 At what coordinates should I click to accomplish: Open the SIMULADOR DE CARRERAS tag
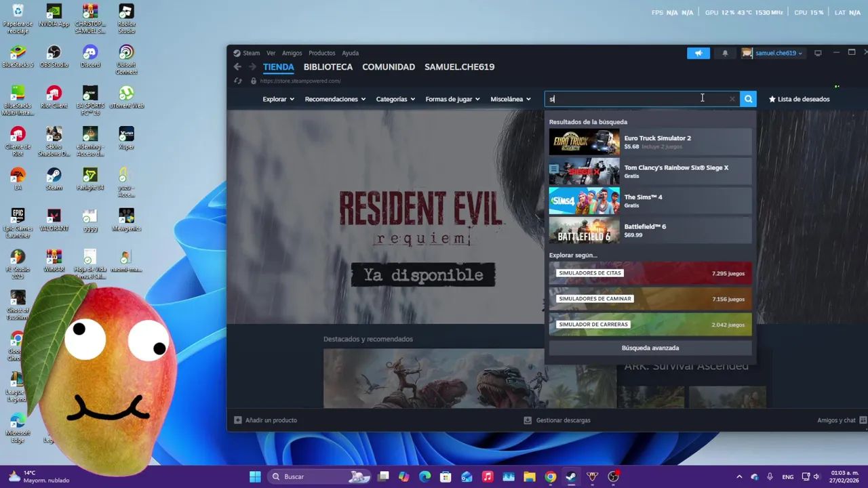tap(650, 325)
